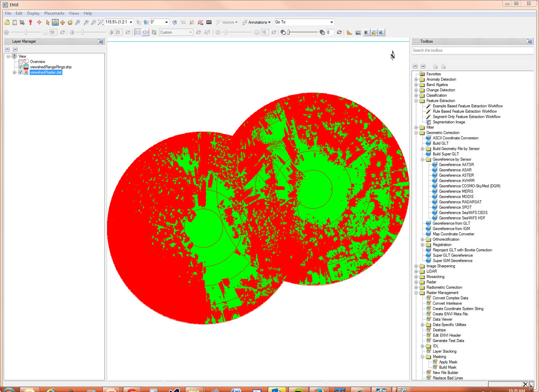The image size is (539, 392).
Task: Click the transparency slider handle
Action: point(288,32)
